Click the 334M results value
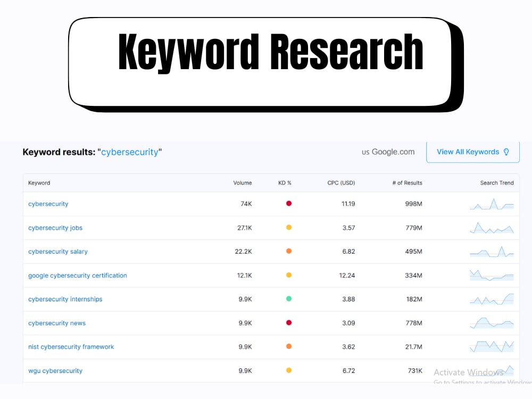The width and height of the screenshot is (532, 399). pos(413,276)
